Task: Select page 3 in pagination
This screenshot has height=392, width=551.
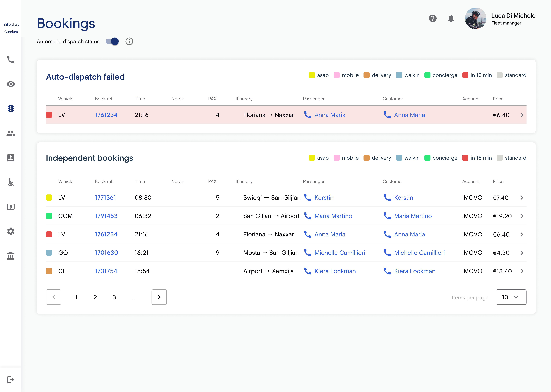Action: 114,297
